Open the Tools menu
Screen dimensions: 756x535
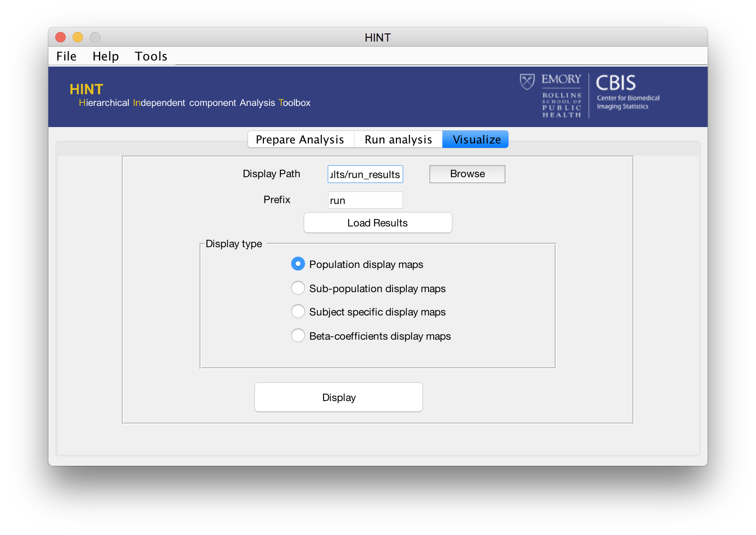tap(151, 56)
